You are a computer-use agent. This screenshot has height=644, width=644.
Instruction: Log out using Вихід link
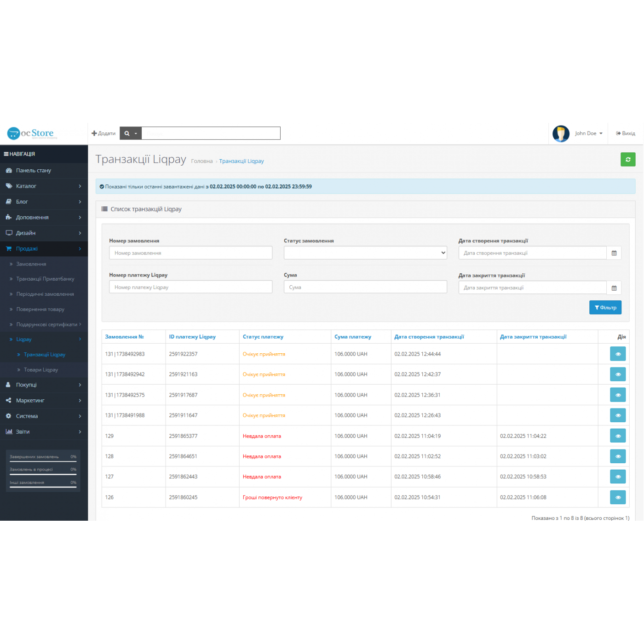pyautogui.click(x=626, y=133)
